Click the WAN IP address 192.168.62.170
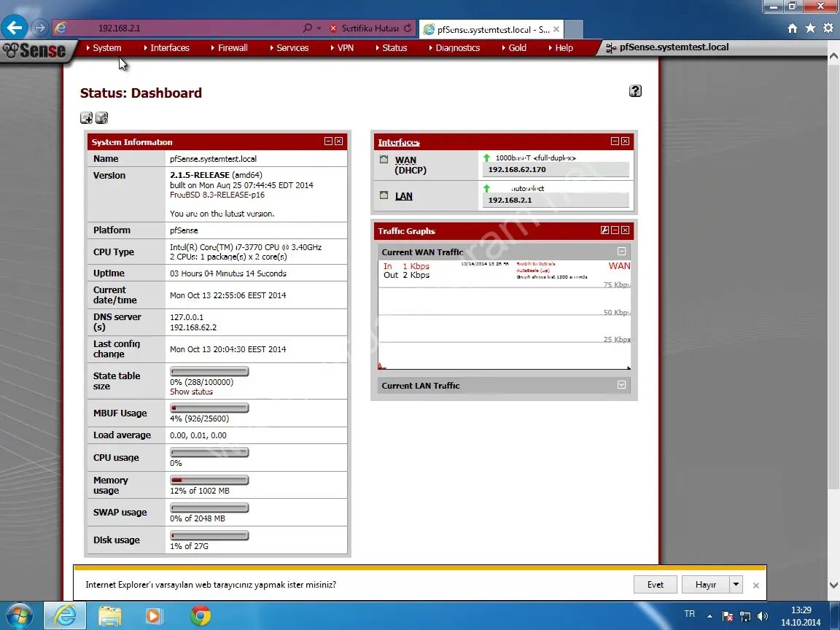Screen dimensions: 840x630 [x=517, y=169]
